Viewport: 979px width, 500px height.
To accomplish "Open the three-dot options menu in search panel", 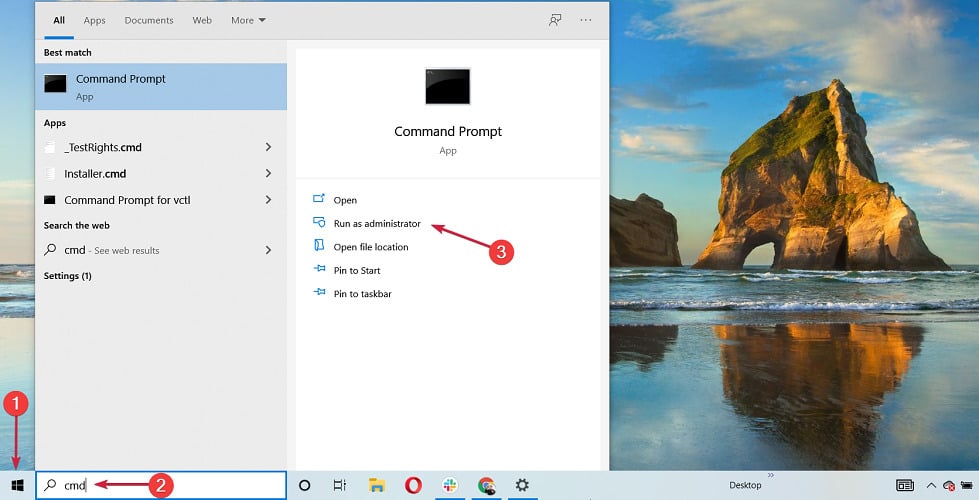I will click(586, 20).
